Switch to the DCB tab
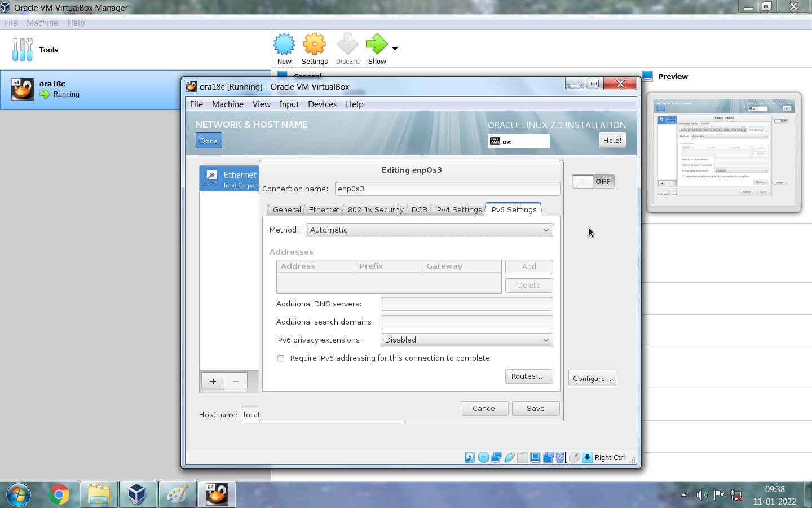The image size is (812, 508). click(419, 209)
